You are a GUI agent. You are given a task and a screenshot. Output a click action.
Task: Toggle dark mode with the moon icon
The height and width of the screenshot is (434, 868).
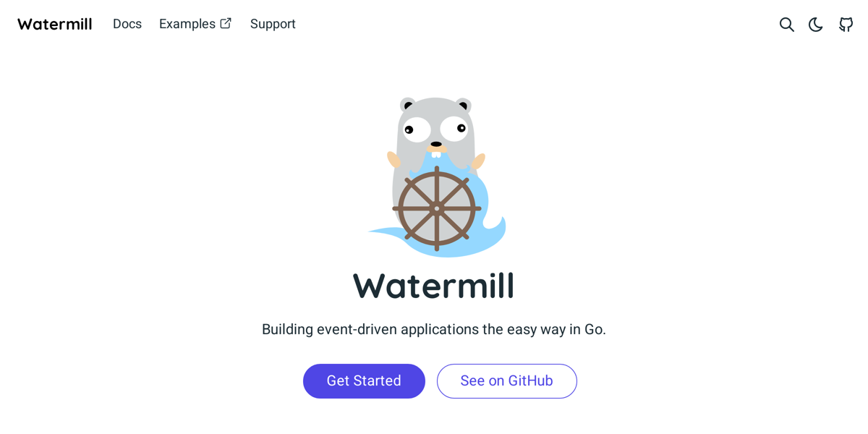point(816,25)
